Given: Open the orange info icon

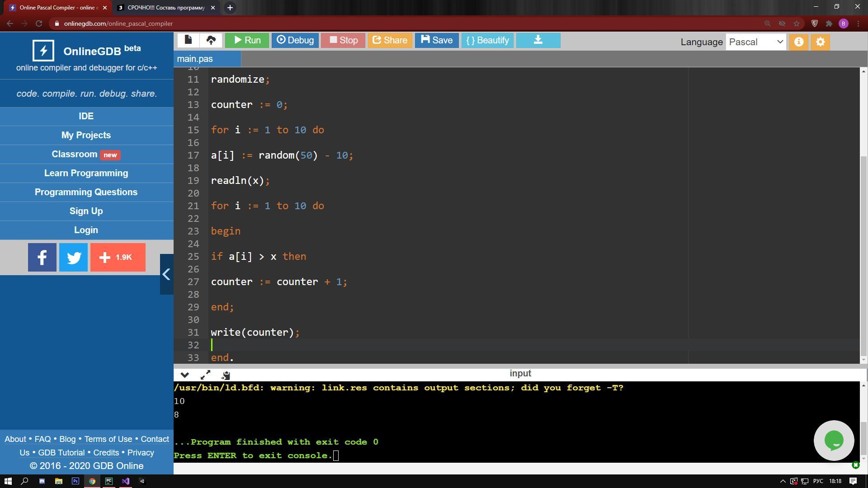Looking at the screenshot, I should pyautogui.click(x=799, y=42).
